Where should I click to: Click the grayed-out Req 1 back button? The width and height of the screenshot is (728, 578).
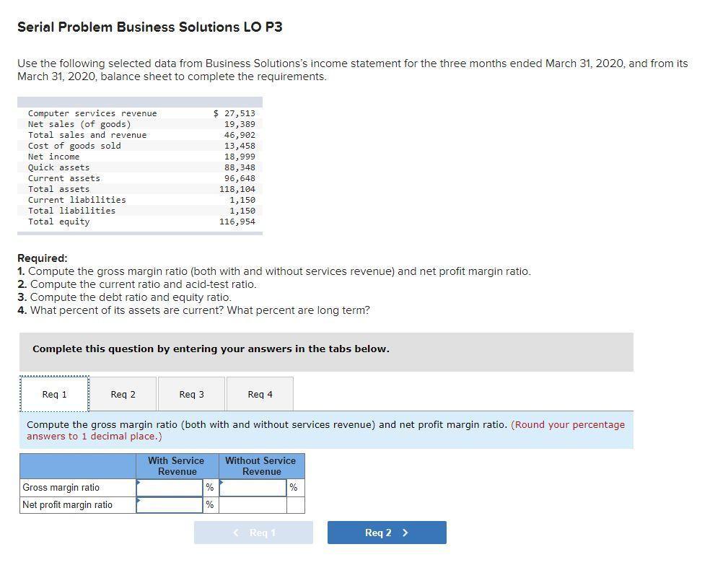pyautogui.click(x=253, y=532)
